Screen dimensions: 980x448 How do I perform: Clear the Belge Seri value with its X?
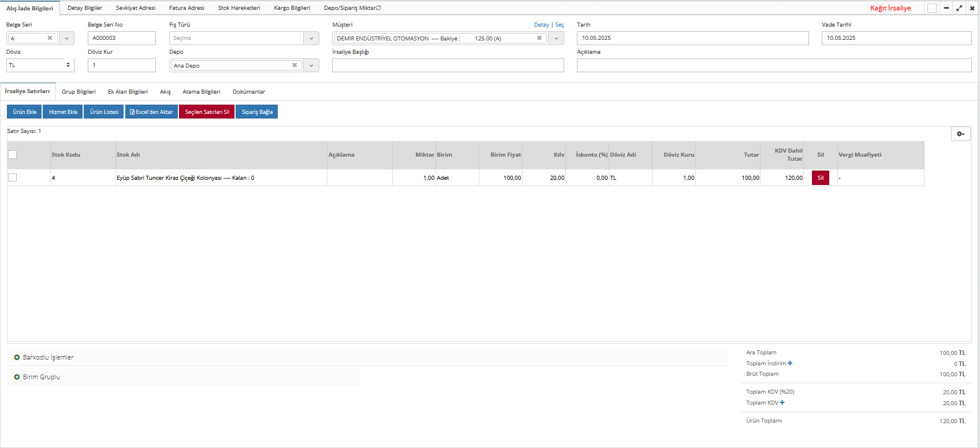(50, 38)
